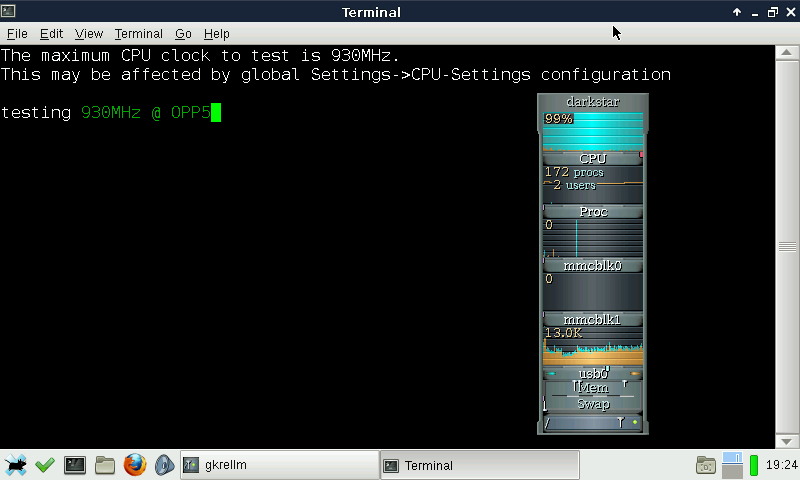The height and width of the screenshot is (480, 800).
Task: Click the workspace switcher in the panel
Action: pyautogui.click(x=732, y=465)
